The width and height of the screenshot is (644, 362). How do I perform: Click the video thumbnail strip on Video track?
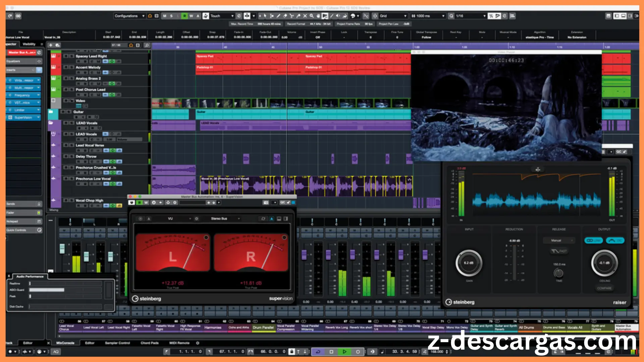pyautogui.click(x=281, y=103)
